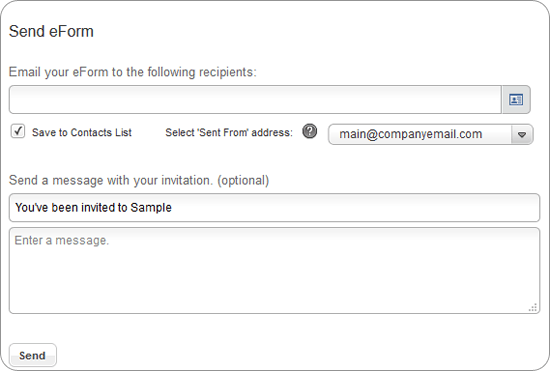Viewport: 550px width, 371px height.
Task: Click the '(optional)' text above the subject
Action: (243, 180)
